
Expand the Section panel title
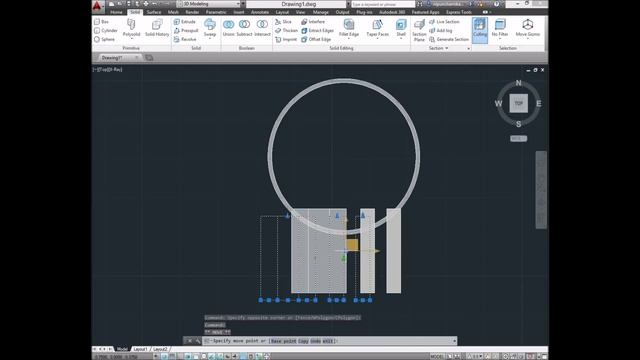(x=438, y=48)
